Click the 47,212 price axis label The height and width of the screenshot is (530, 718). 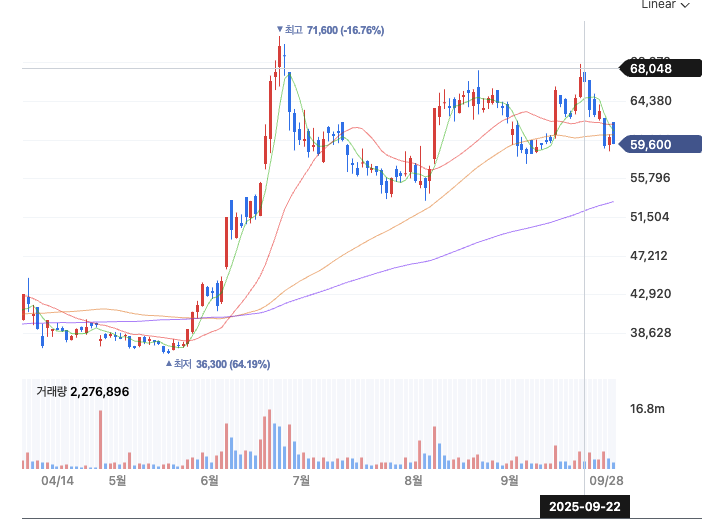(650, 256)
